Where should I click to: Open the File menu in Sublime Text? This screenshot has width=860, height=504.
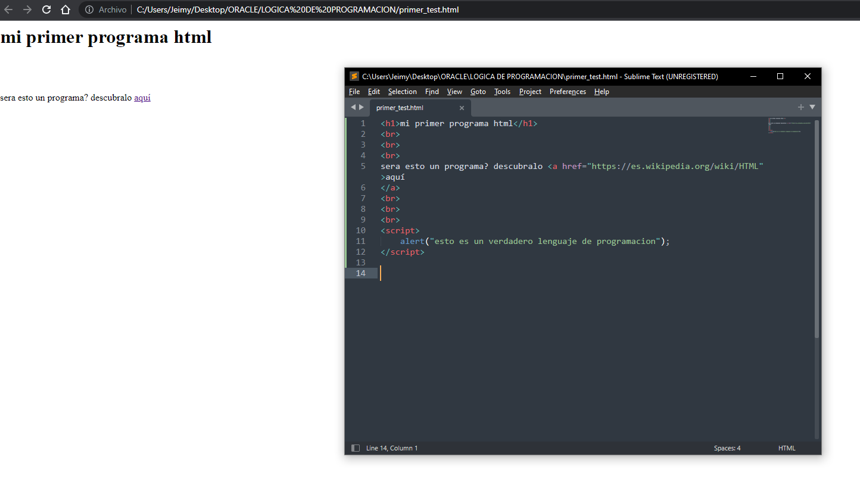point(354,92)
